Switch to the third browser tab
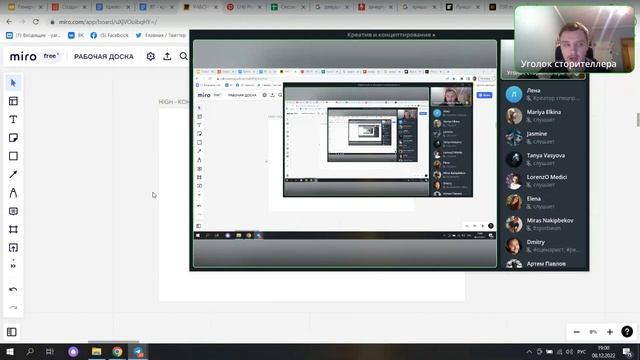 click(x=113, y=7)
